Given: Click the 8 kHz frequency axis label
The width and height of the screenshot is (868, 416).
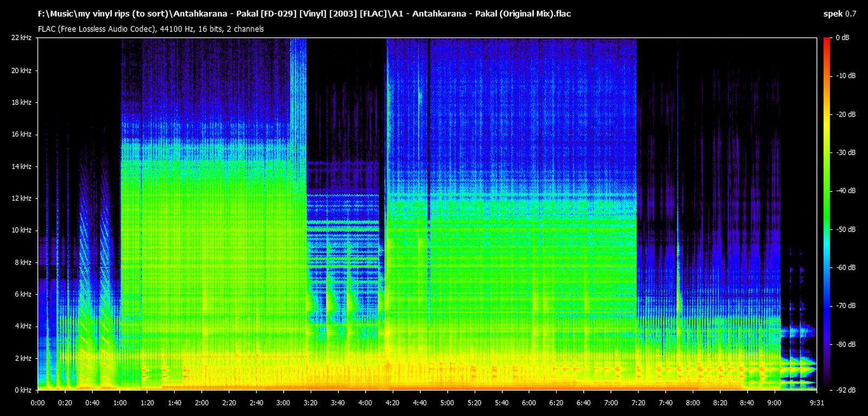Looking at the screenshot, I should [x=22, y=263].
